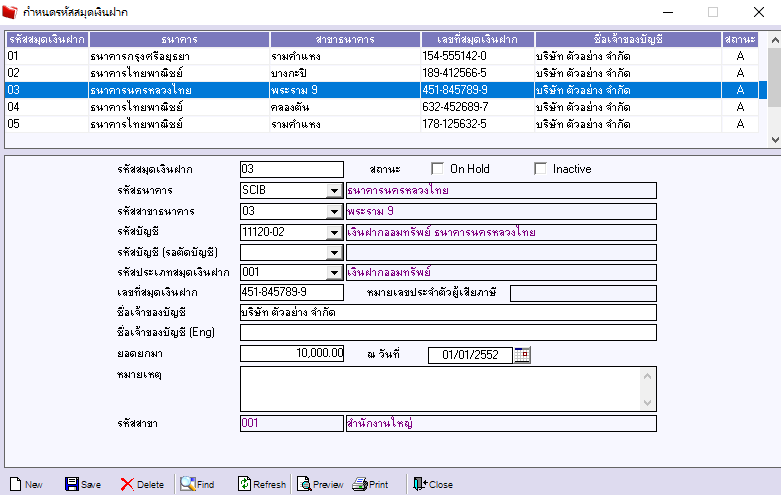Open the bank code dropdown showing SCIB
Image resolution: width=781 pixels, height=495 pixels.
click(334, 191)
